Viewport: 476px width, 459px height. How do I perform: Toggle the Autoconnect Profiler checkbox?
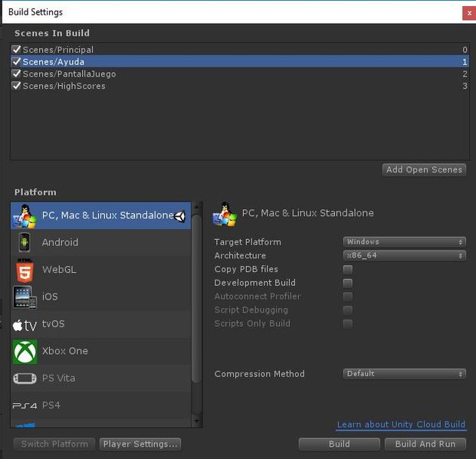click(347, 297)
